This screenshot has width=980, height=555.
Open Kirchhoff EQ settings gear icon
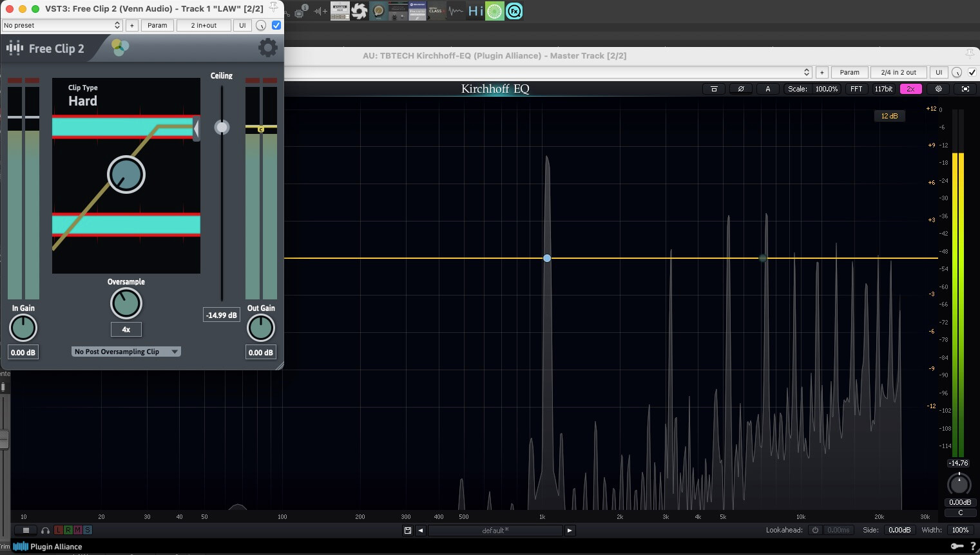938,89
